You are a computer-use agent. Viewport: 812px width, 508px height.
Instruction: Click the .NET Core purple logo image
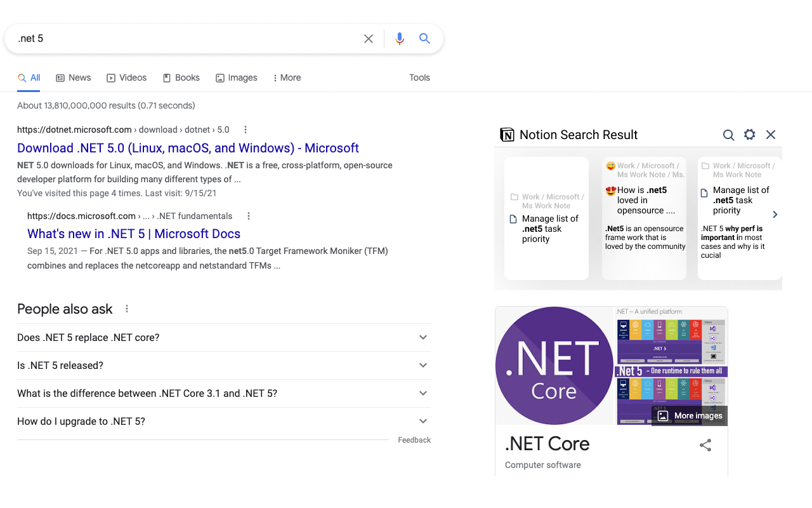click(554, 365)
